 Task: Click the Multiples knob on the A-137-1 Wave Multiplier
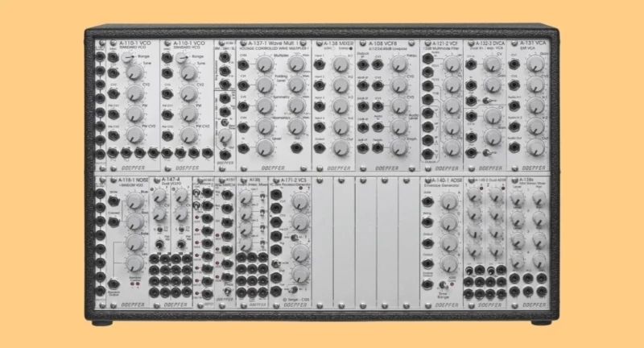tap(265, 64)
